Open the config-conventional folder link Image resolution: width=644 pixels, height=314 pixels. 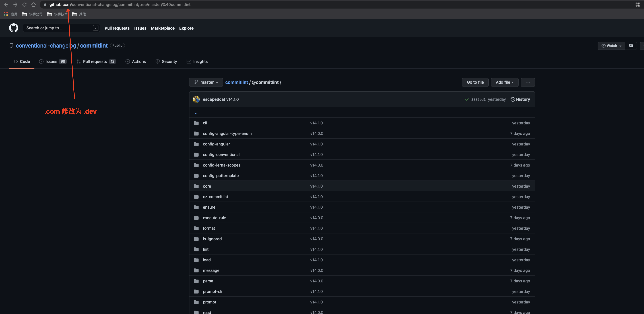tap(221, 155)
